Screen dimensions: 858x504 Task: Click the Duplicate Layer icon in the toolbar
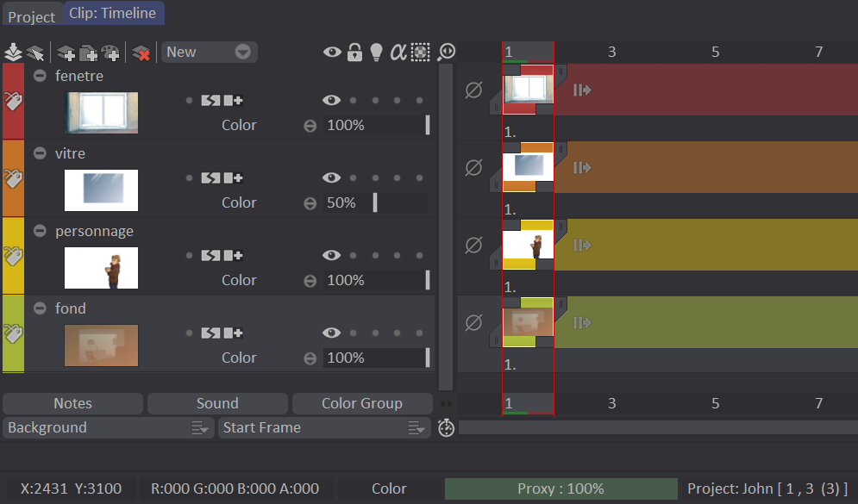[90, 52]
